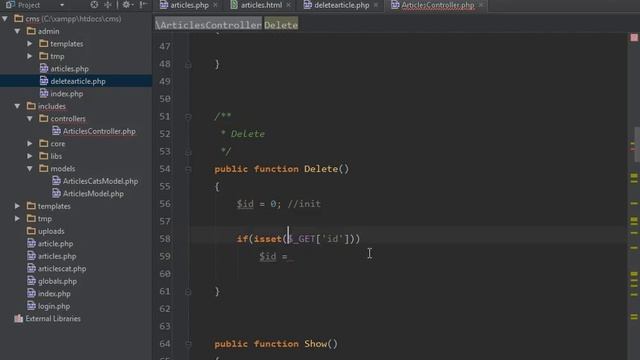Screen dimensions: 640x360
Task: Collapse the controllers folder
Action: 30,118
